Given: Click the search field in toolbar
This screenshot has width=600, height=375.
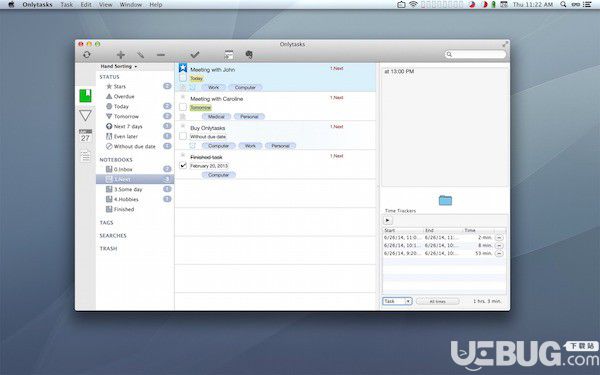Looking at the screenshot, I should click(x=475, y=55).
